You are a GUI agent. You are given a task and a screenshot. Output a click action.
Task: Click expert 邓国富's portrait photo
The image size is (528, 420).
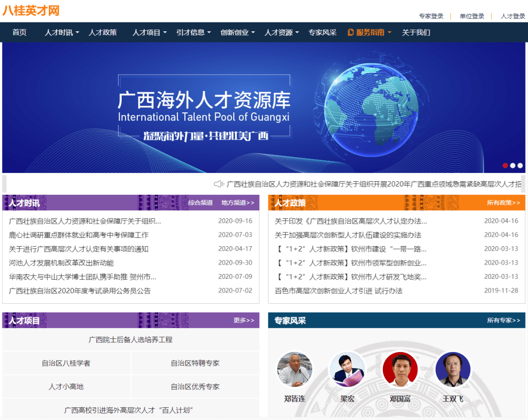coord(400,369)
